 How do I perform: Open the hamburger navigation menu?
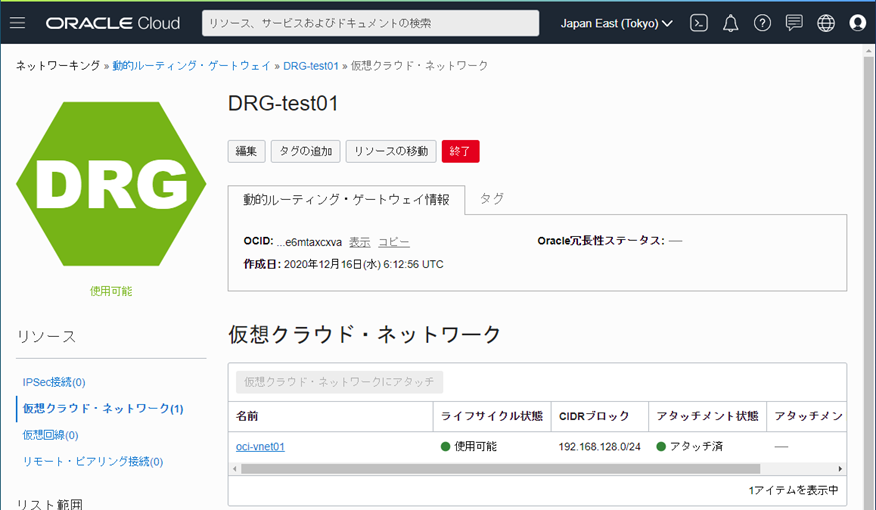(x=17, y=23)
